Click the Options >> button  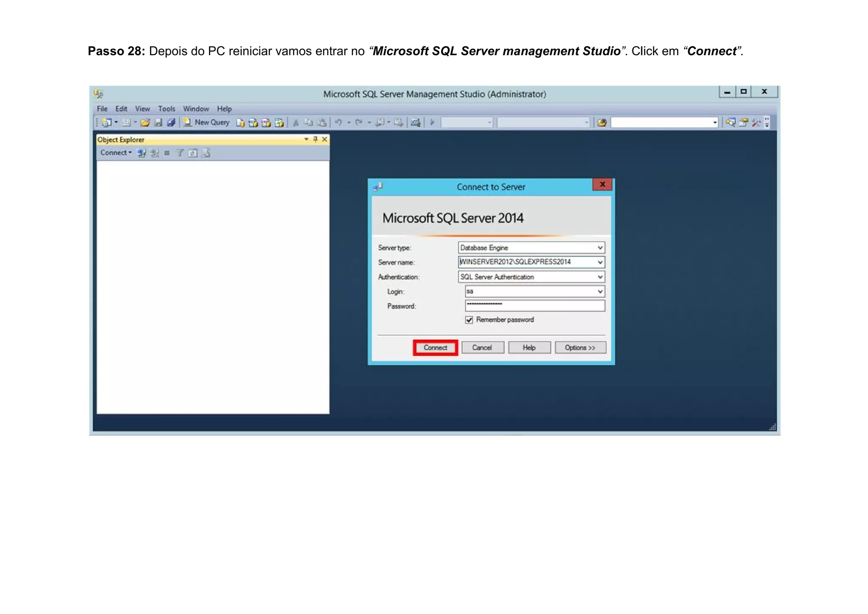tap(580, 348)
